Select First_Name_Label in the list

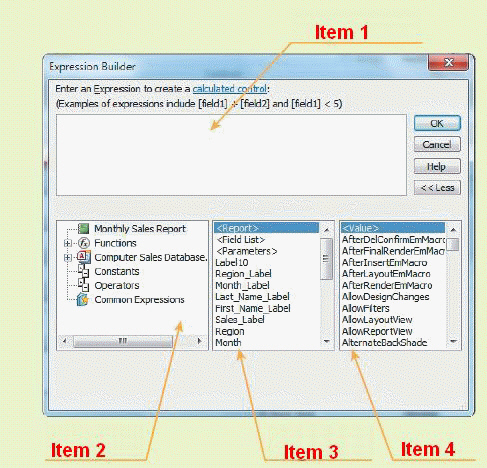click(266, 309)
